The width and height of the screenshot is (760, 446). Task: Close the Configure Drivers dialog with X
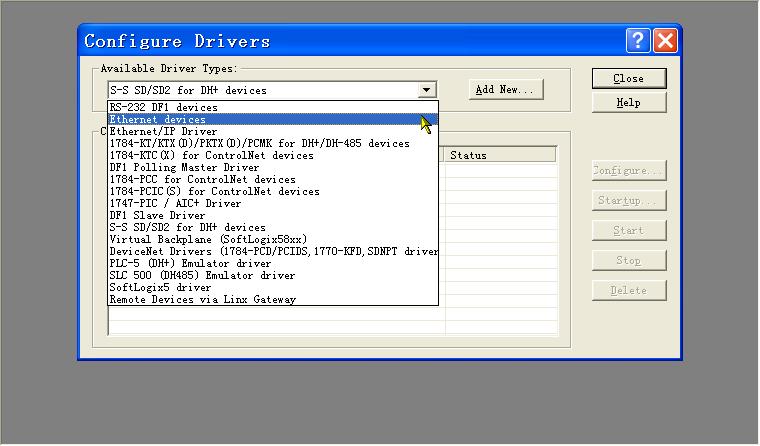click(665, 40)
